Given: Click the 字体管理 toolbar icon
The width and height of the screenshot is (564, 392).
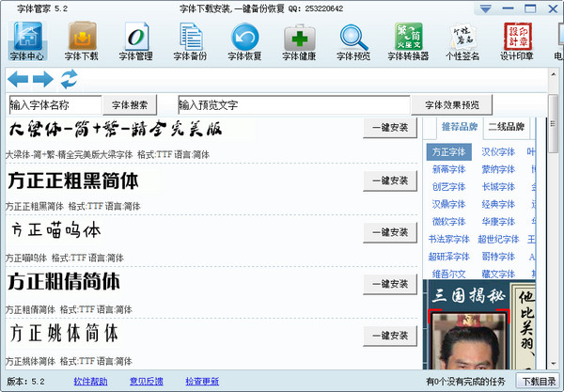Looking at the screenshot, I should [136, 40].
